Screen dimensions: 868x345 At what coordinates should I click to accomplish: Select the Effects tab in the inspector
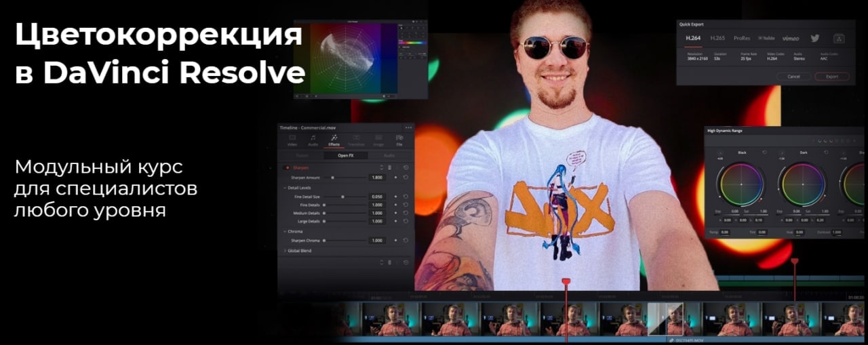[x=334, y=140]
